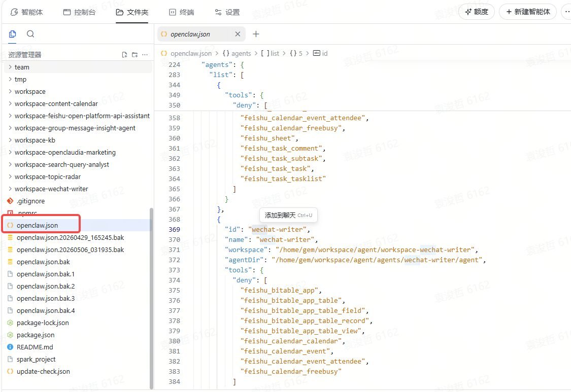Open openclaw.json.20260429_165245.bak file
The image size is (571, 392).
click(x=78, y=237)
